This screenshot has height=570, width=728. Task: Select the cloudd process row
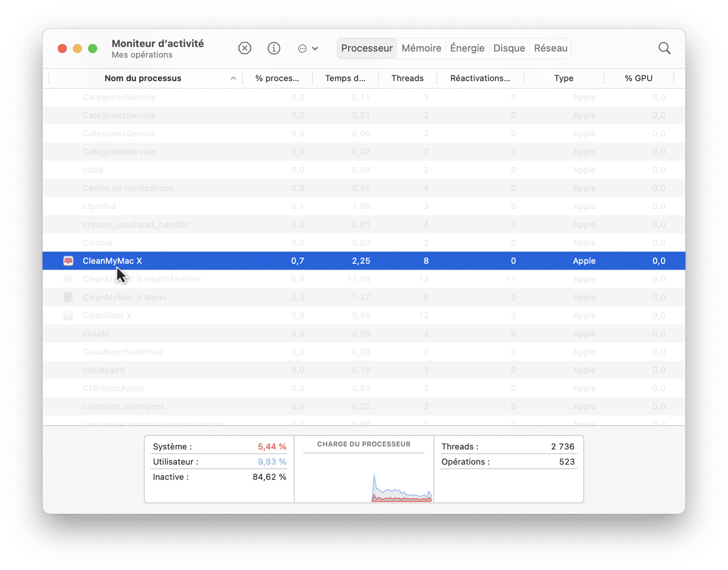pyautogui.click(x=364, y=334)
